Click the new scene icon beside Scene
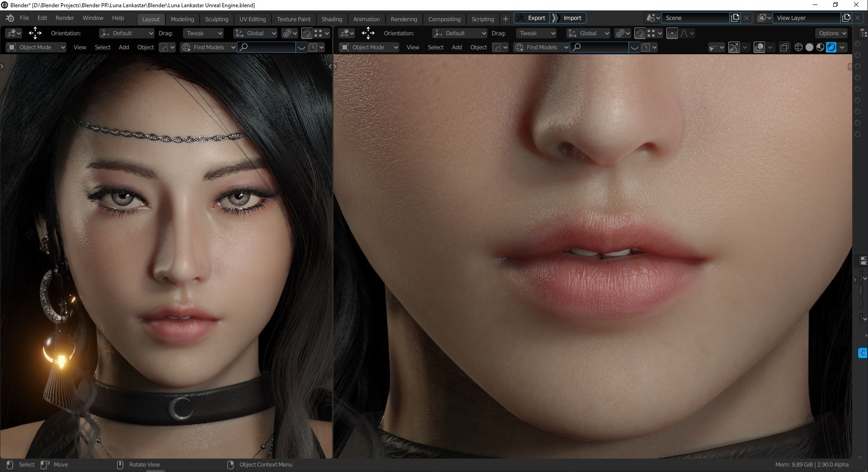Image resolution: width=868 pixels, height=472 pixels. [x=735, y=18]
